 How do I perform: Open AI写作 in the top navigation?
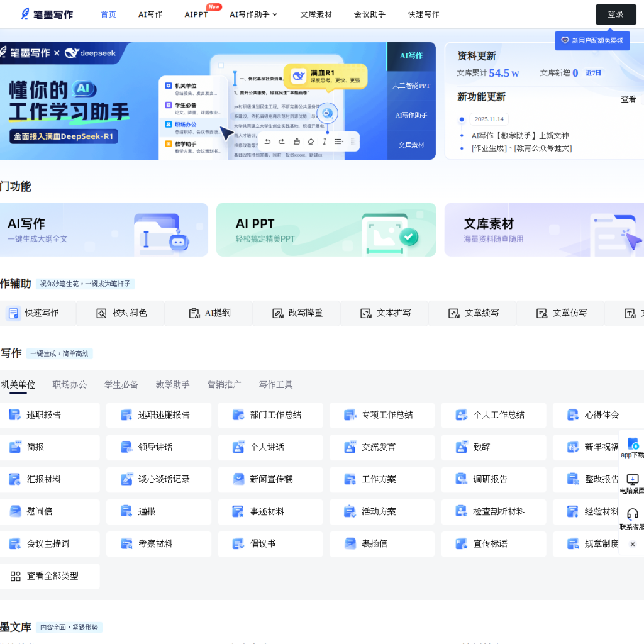pyautogui.click(x=150, y=14)
